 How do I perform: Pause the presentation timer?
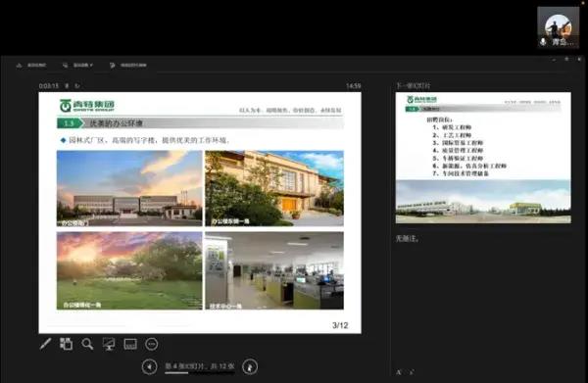pyautogui.click(x=67, y=86)
